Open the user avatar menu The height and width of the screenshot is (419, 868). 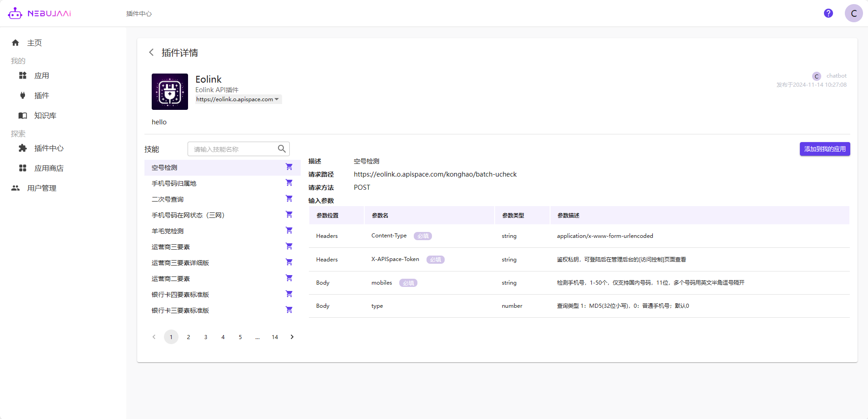853,13
